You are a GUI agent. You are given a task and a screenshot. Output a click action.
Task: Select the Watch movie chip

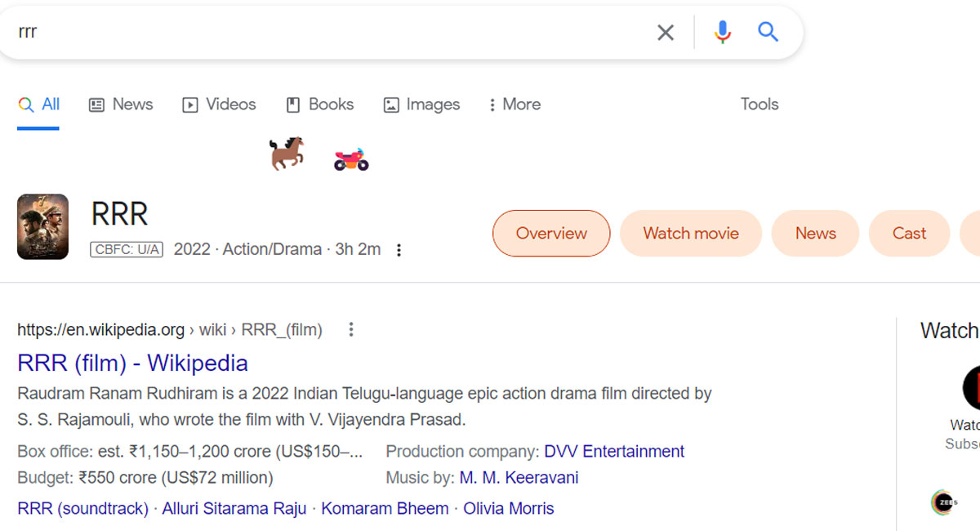click(691, 233)
